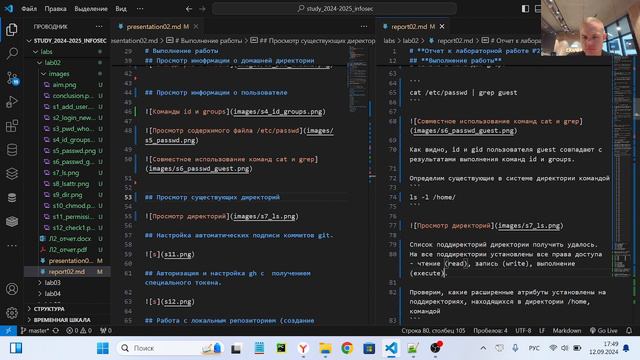Screen dimensions: 640x360
Task: Open Windows Start button
Action: tap(102, 348)
